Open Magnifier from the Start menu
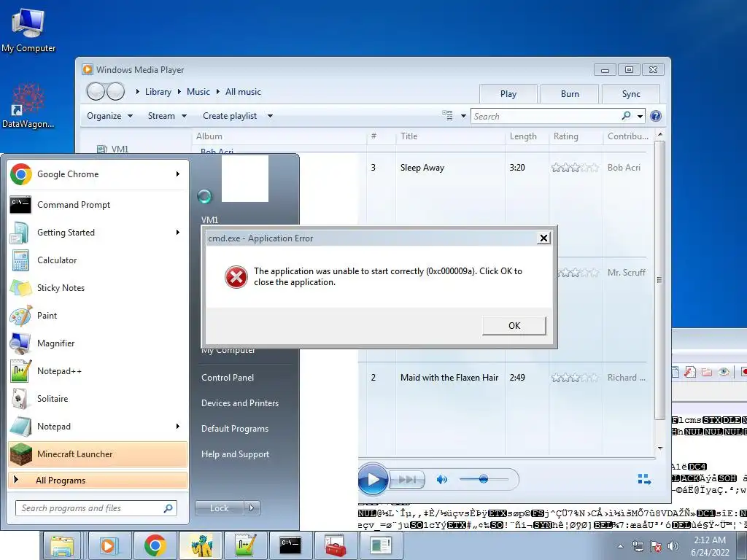Image resolution: width=747 pixels, height=560 pixels. (x=97, y=343)
